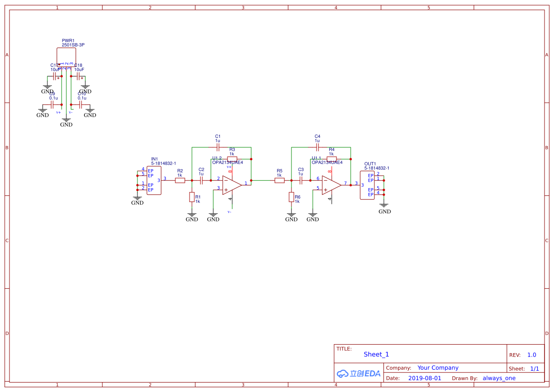Click the 'Drawn By:' field label
Image resolution: width=554 pixels, height=392 pixels.
pyautogui.click(x=464, y=378)
